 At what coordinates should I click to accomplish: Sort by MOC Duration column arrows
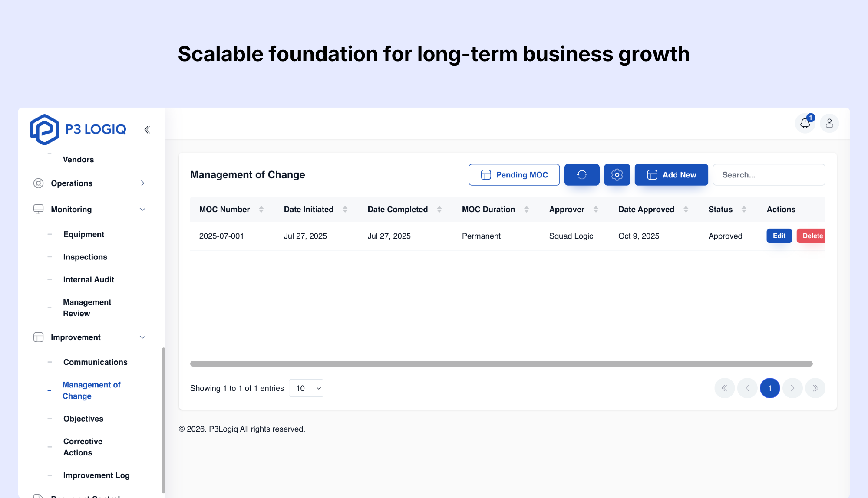click(x=526, y=210)
